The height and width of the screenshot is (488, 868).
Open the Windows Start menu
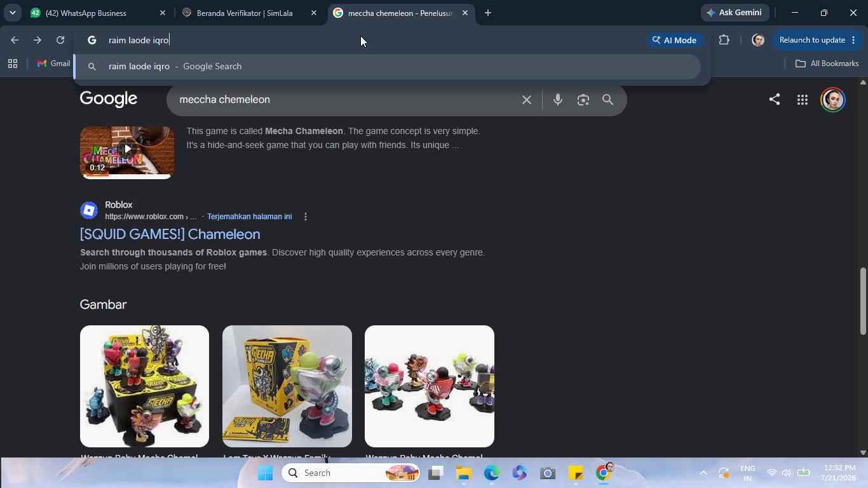pos(266,473)
